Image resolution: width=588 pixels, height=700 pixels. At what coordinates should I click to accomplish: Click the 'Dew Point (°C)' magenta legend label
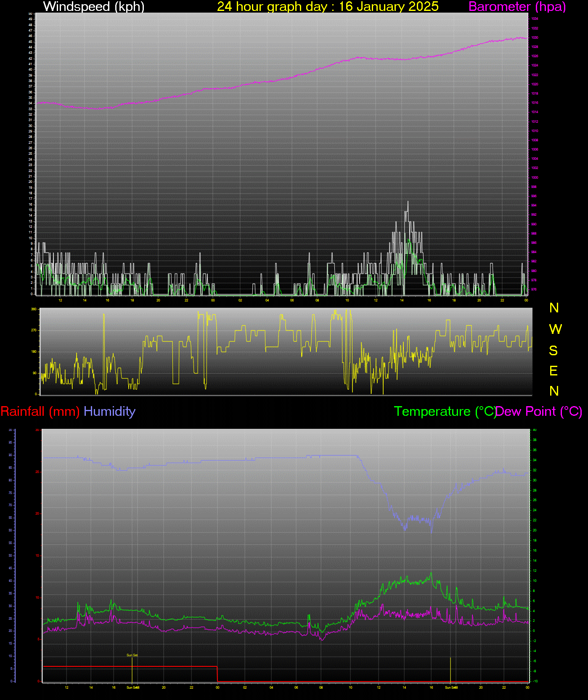(x=539, y=411)
